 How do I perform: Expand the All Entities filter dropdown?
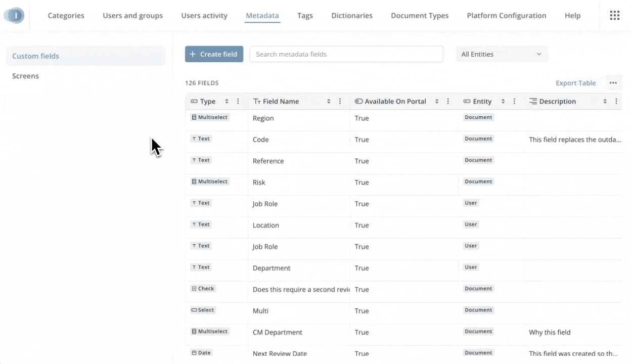[x=502, y=54]
